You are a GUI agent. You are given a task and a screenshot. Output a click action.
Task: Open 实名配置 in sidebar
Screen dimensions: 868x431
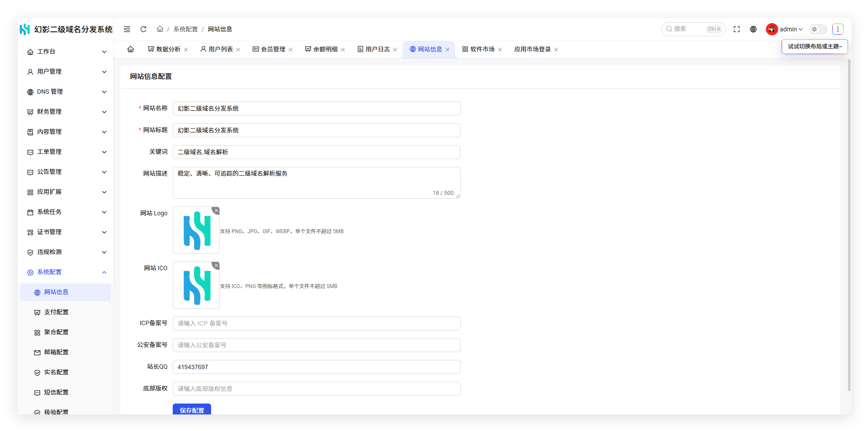tap(65, 372)
